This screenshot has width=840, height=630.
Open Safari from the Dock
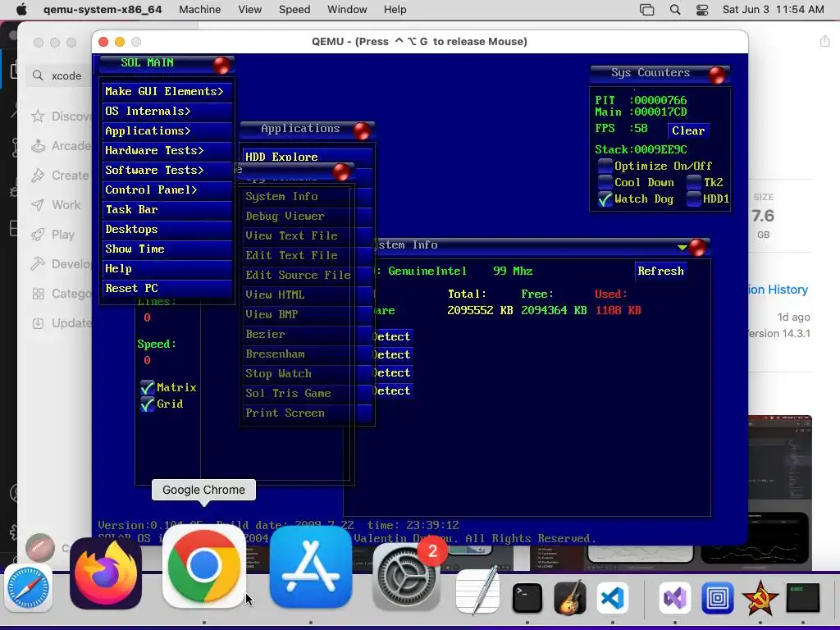[29, 588]
